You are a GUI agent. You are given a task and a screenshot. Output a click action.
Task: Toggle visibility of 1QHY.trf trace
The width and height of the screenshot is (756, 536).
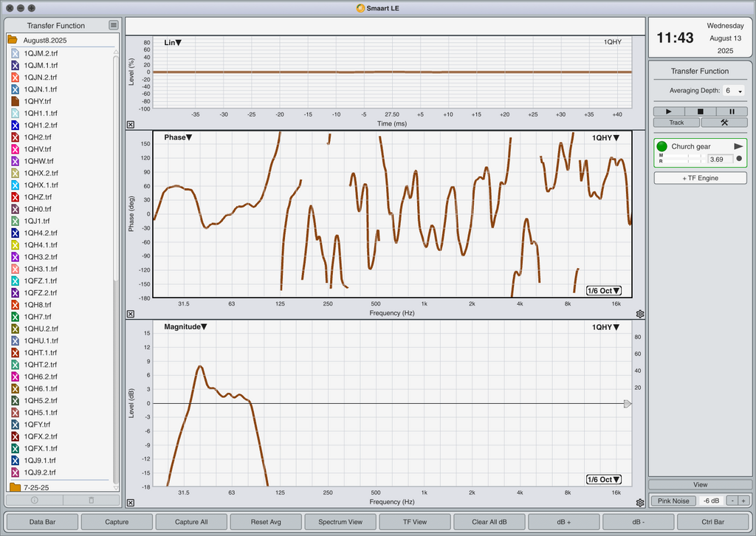[15, 101]
